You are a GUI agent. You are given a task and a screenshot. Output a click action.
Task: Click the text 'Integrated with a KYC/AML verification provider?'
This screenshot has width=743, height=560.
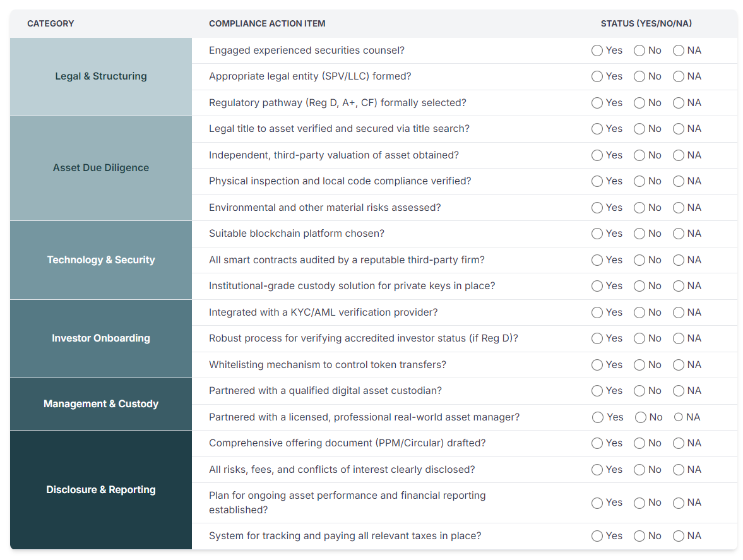323,313
